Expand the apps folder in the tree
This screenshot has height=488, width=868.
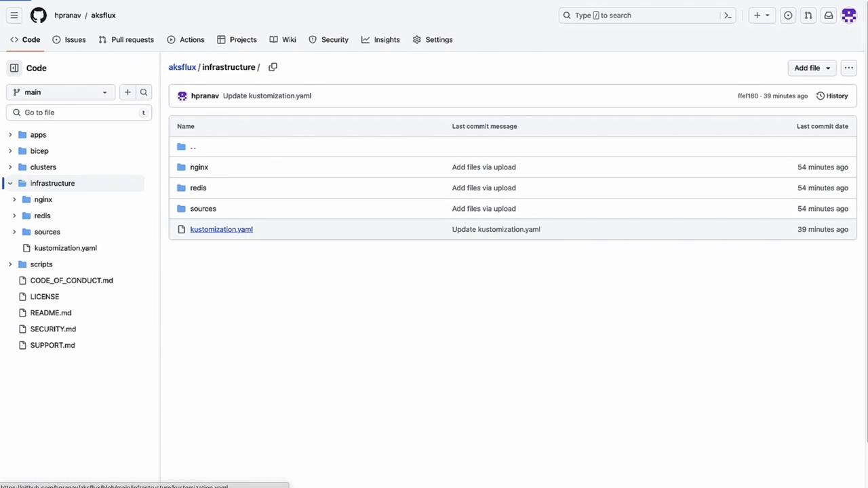point(10,135)
